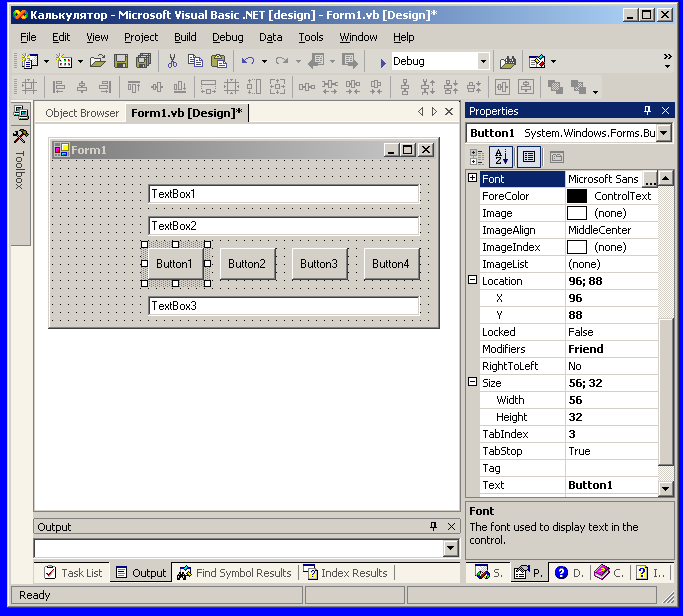Align selected controls by left edges
Viewport: 683px width, 616px height.
58,87
